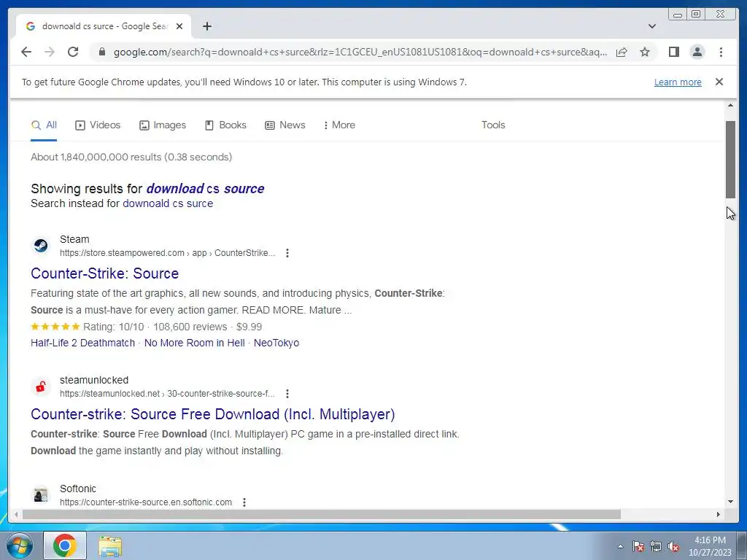Click the scroll right arrow

719,514
